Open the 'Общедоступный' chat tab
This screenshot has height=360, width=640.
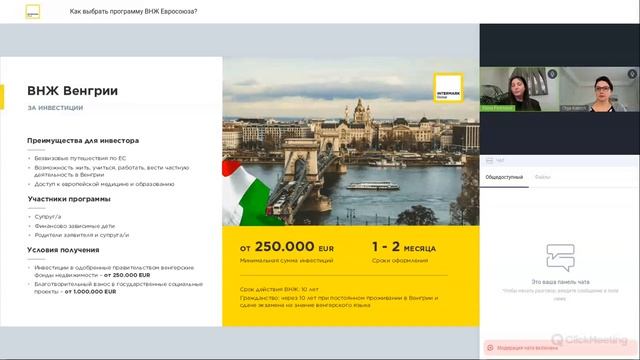[504, 177]
